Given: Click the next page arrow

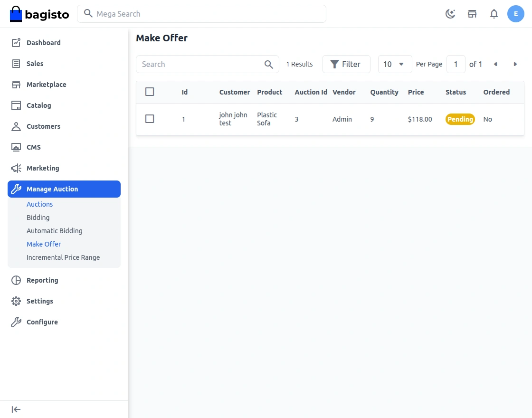Looking at the screenshot, I should coord(515,64).
